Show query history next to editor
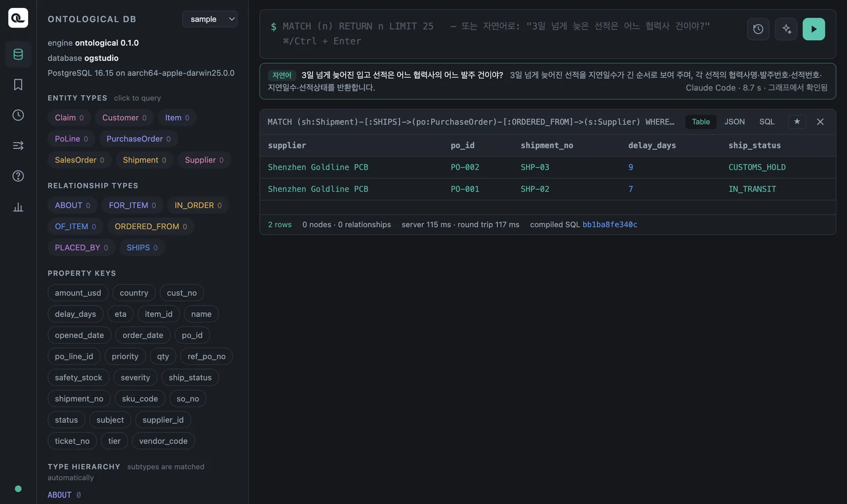 758,29
